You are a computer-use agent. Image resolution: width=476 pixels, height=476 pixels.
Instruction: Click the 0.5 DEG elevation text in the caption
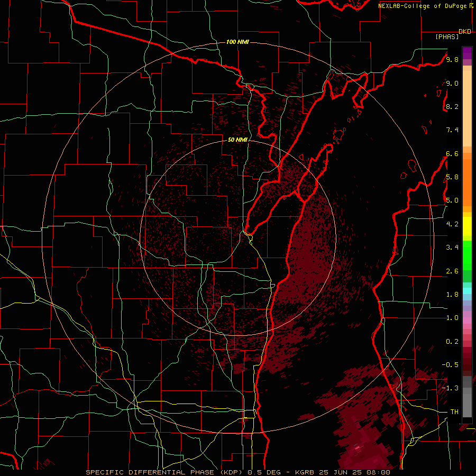pos(265,472)
